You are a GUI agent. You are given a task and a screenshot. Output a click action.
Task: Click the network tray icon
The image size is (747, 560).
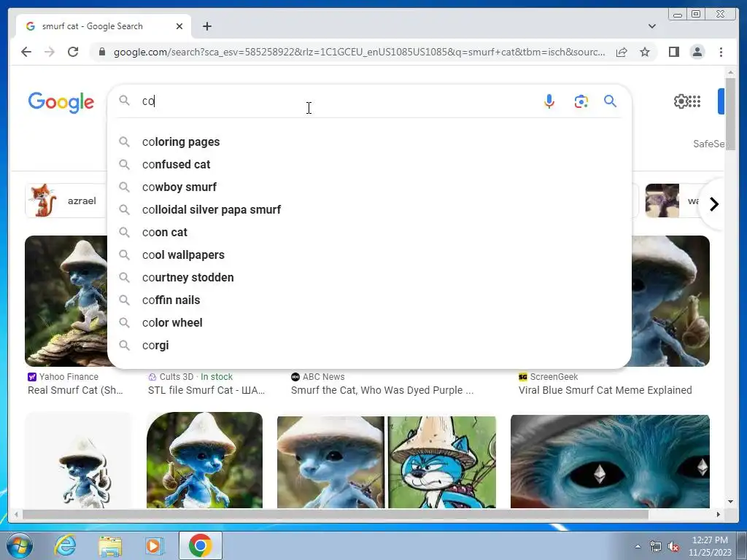pyautogui.click(x=656, y=547)
